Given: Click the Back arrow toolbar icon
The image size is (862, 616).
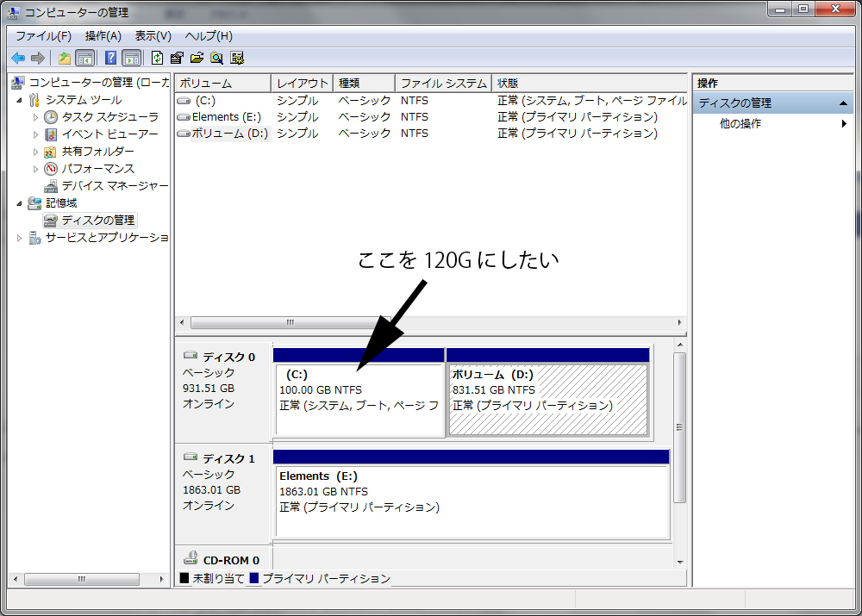Looking at the screenshot, I should pos(18,58).
